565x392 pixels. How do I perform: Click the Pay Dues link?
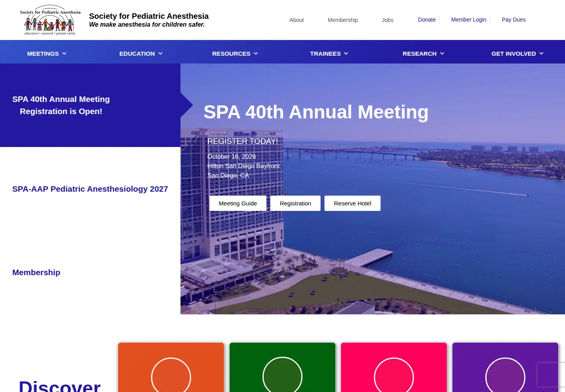tap(514, 20)
